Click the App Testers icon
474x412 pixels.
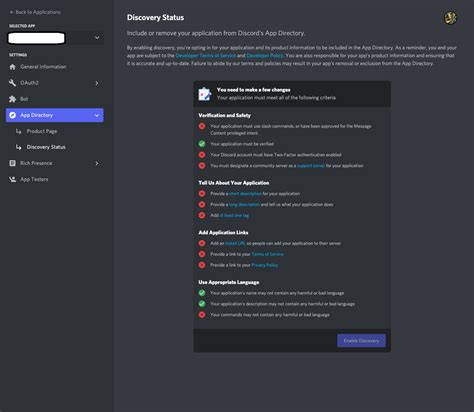(x=13, y=179)
